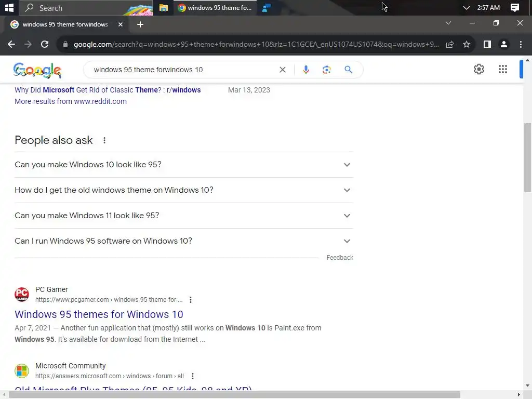Click the Google search query field
The image size is (532, 399).
183,70
